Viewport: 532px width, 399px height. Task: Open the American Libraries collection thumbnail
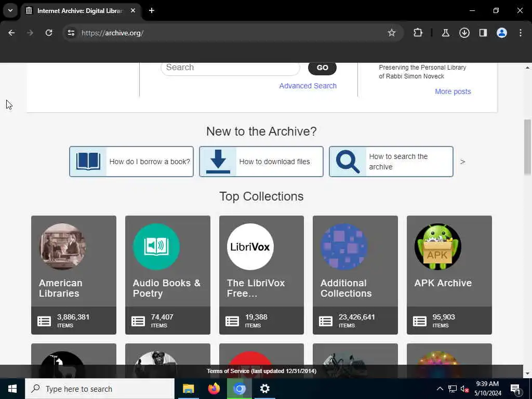pyautogui.click(x=62, y=246)
